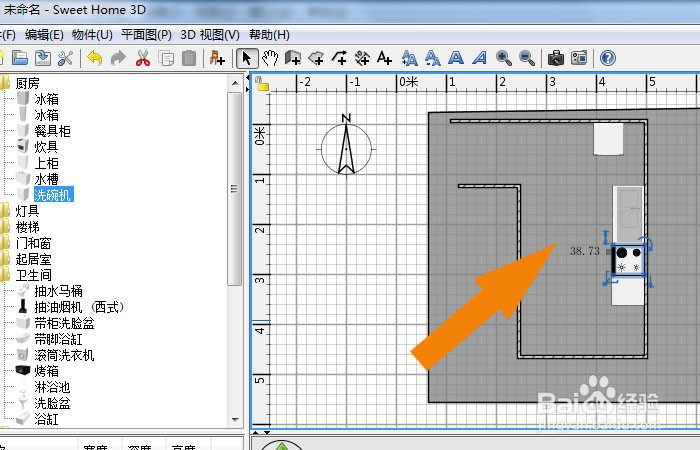Click the catalog vertical scrollbar thumb
The image size is (700, 450).
pyautogui.click(x=235, y=189)
